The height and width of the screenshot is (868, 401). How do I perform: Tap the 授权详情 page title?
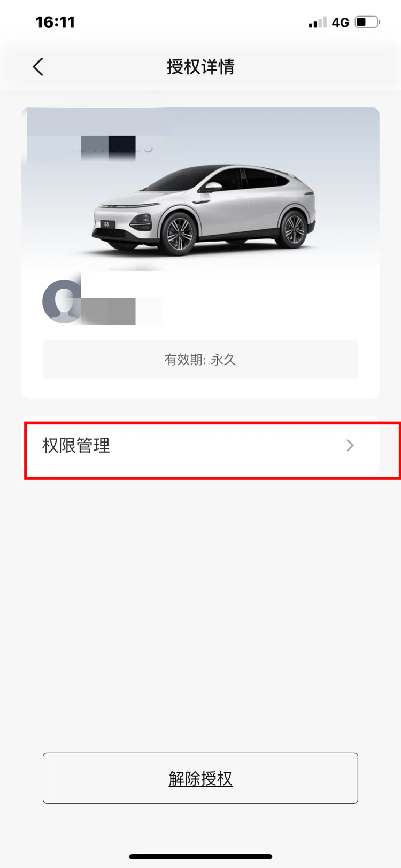[200, 67]
